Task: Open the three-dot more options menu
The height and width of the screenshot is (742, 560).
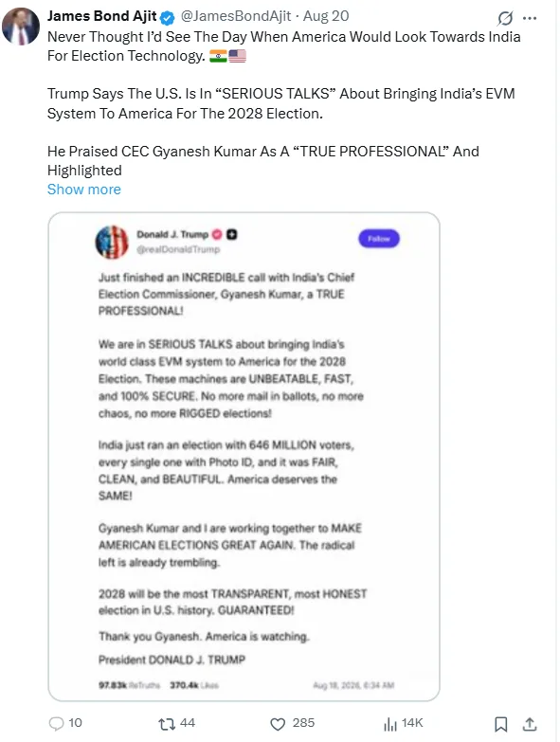Action: pos(530,18)
